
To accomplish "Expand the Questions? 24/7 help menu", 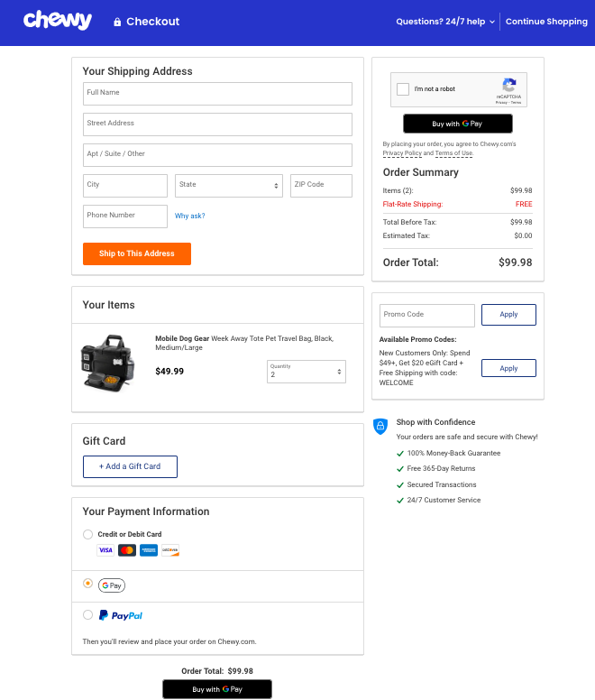I will (x=445, y=22).
